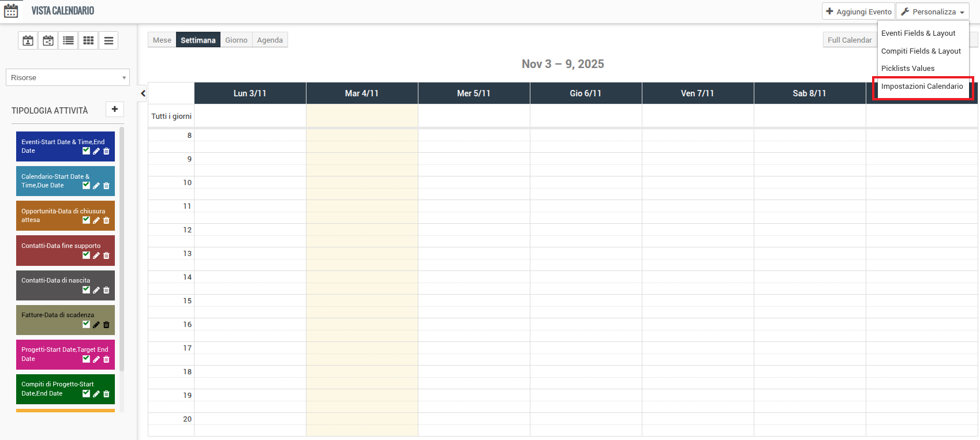Collapse the Personalizza dropdown menu
980x440 pixels.
[932, 12]
